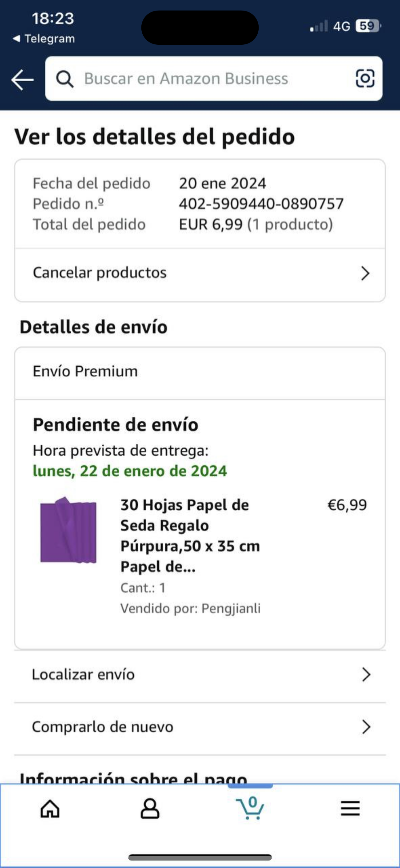Tap seller name Pengjianli
The image size is (400, 868).
pyautogui.click(x=231, y=608)
